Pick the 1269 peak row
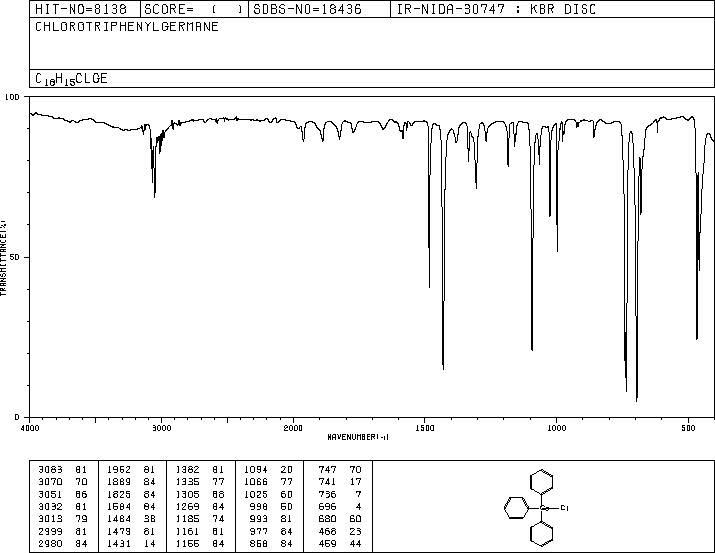The image size is (715, 553). point(200,506)
